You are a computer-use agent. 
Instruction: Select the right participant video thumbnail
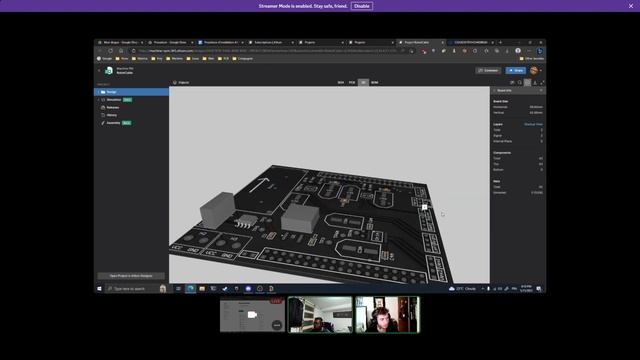tap(387, 315)
